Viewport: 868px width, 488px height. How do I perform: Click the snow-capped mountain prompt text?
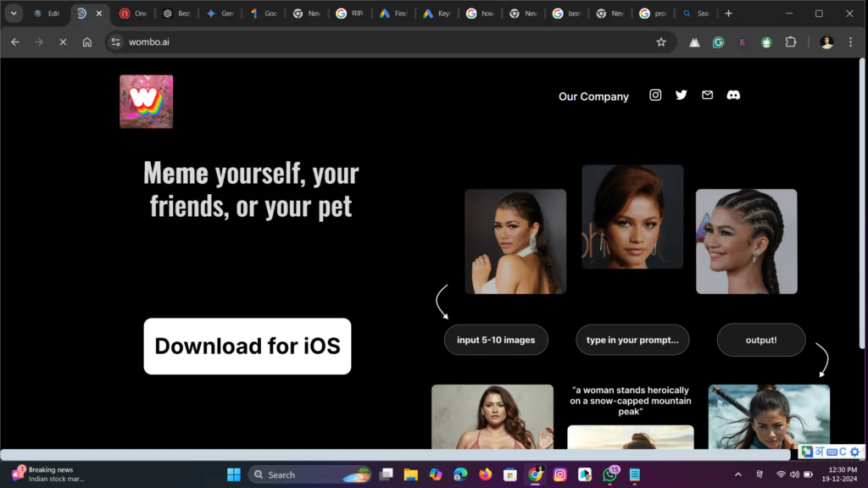pyautogui.click(x=630, y=401)
